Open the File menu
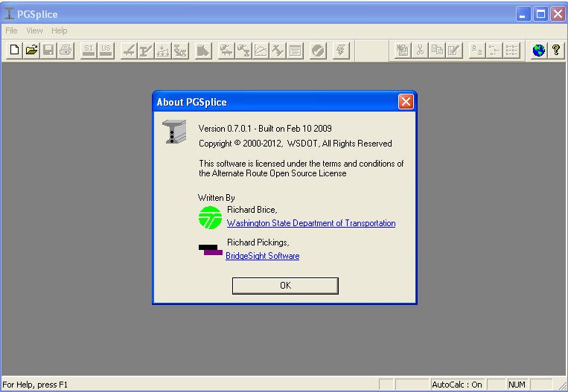568x392 pixels. pyautogui.click(x=11, y=30)
